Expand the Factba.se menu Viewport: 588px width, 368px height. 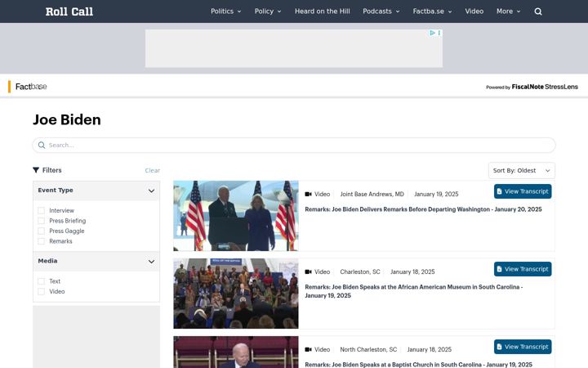(432, 11)
